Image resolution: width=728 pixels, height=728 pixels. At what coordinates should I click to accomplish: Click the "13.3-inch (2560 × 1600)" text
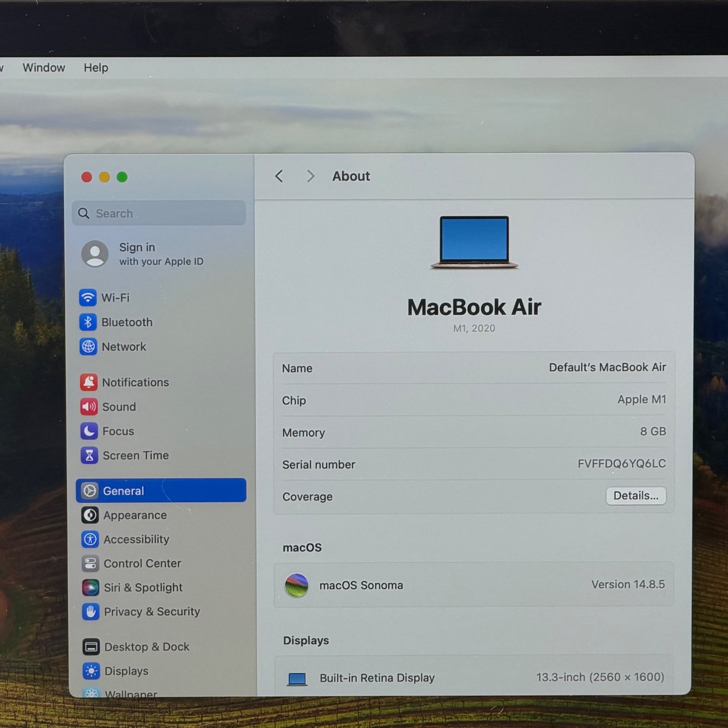tap(600, 677)
